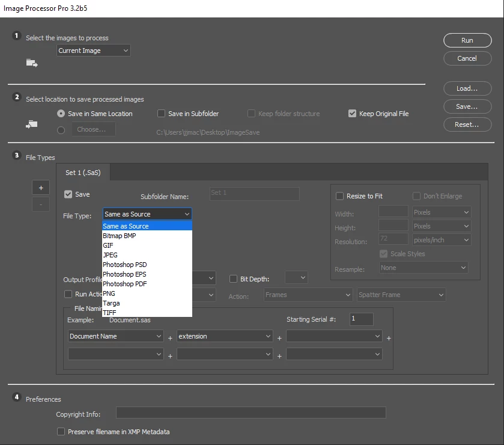The width and height of the screenshot is (504, 445).
Task: Click the Choose… folder button
Action: pyautogui.click(x=94, y=129)
